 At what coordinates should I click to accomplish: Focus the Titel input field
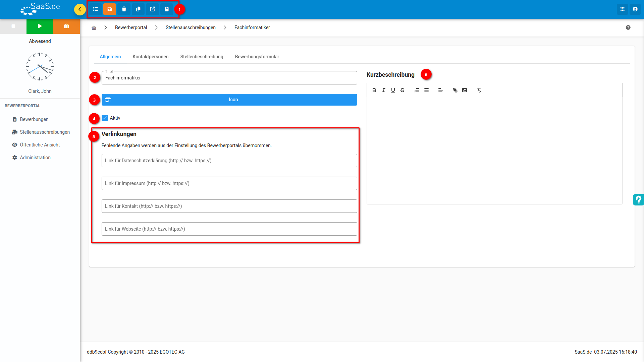tap(229, 78)
